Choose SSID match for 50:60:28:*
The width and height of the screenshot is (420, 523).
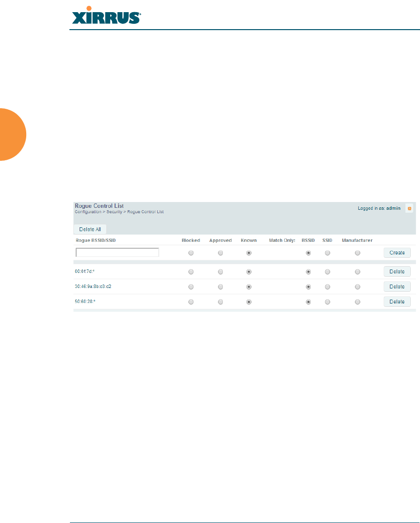click(328, 302)
